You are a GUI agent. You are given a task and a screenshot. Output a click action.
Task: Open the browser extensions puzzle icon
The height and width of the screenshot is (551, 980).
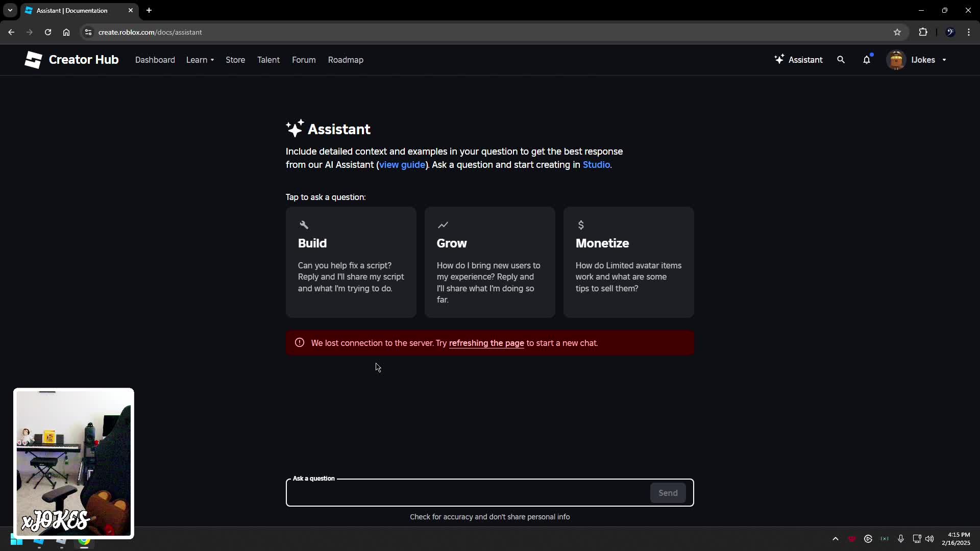[923, 32]
